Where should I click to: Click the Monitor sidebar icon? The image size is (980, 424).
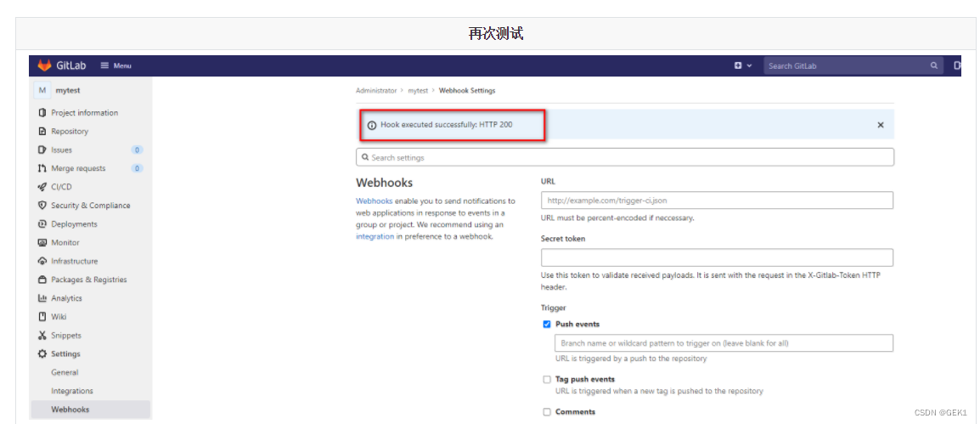(42, 243)
